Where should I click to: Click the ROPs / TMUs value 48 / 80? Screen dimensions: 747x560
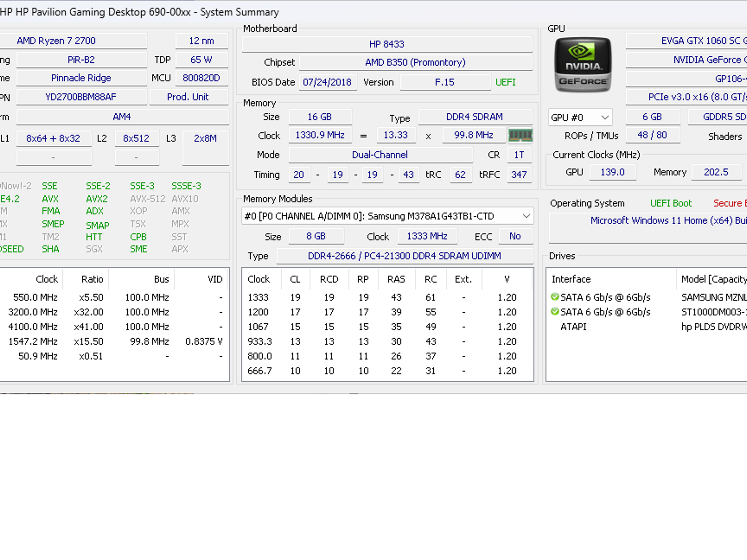pyautogui.click(x=653, y=135)
